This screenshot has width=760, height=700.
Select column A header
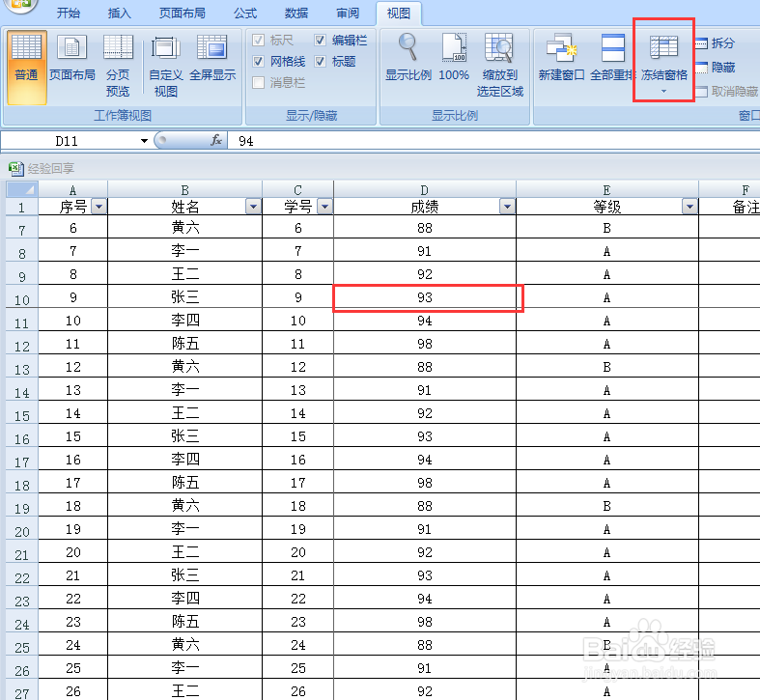72,189
